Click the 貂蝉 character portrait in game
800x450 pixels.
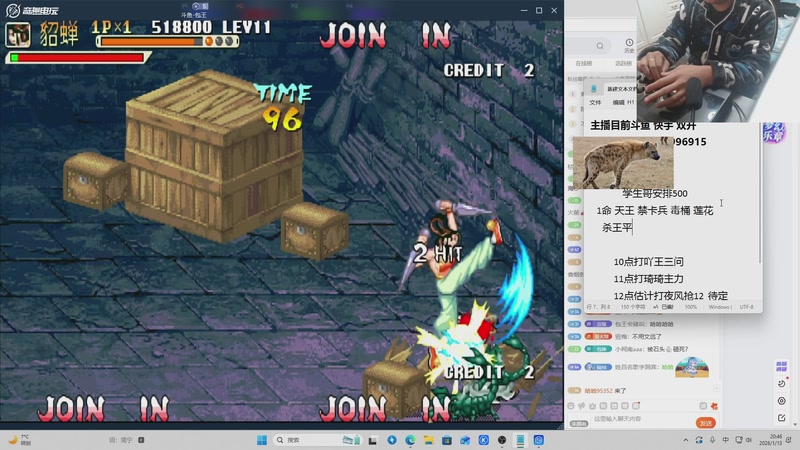[x=18, y=35]
